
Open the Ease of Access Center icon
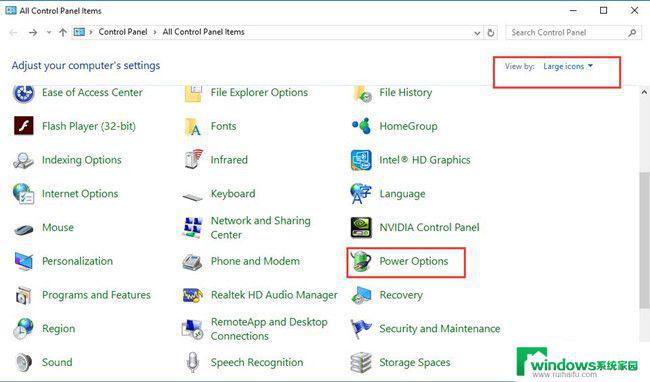coord(24,93)
